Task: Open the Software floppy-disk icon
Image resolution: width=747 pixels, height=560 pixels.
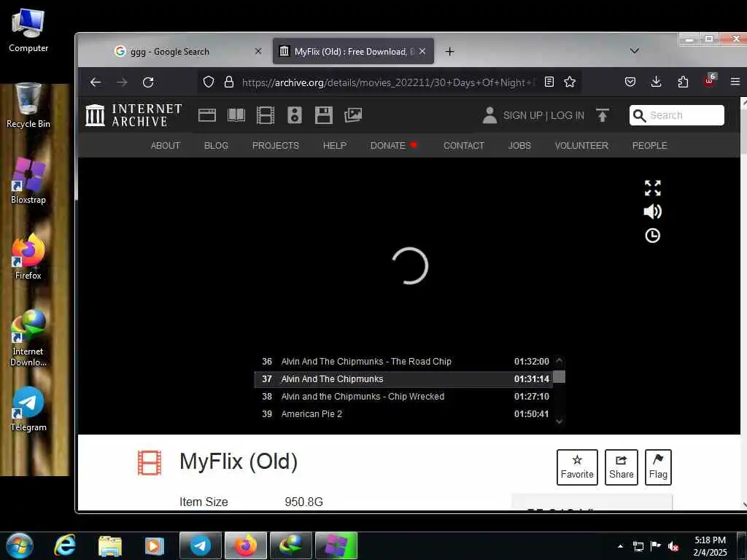Action: click(324, 115)
